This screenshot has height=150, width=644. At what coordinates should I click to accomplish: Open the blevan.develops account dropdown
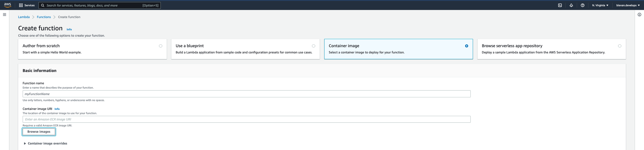tap(628, 5)
